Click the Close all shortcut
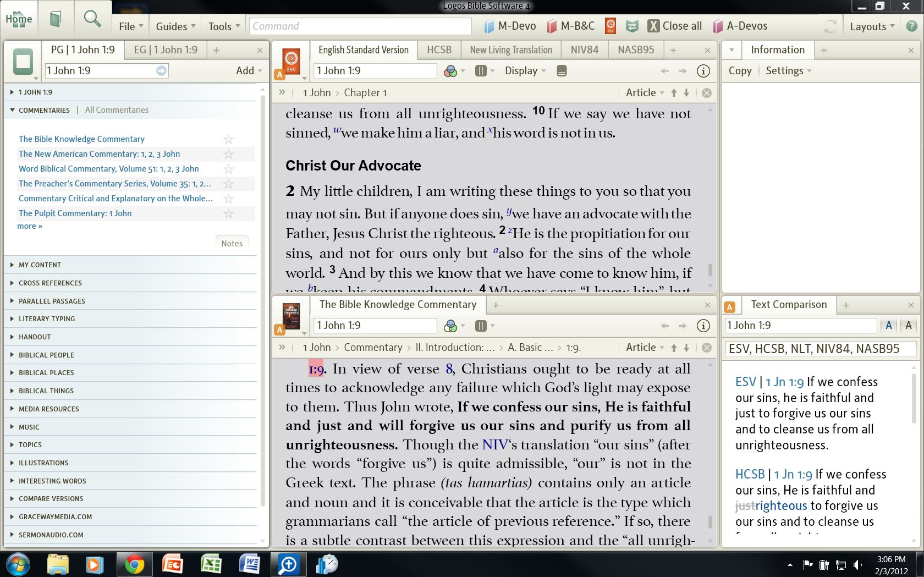 point(675,26)
